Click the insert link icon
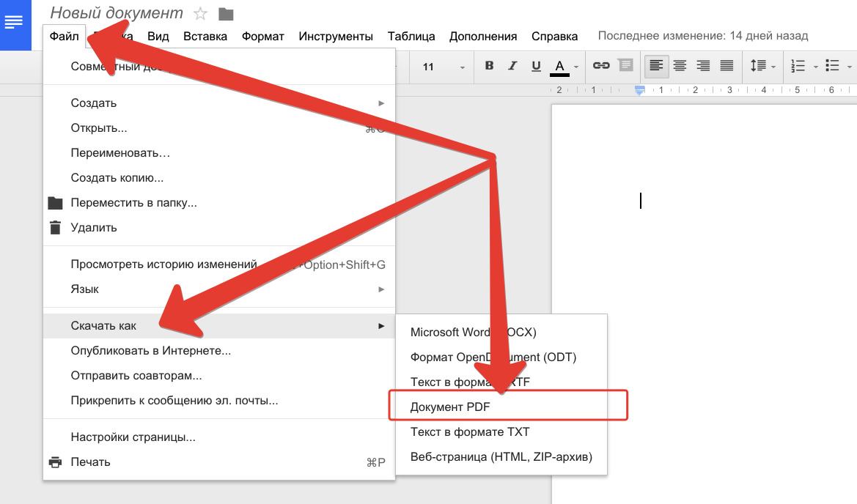857x504 pixels. click(x=601, y=66)
